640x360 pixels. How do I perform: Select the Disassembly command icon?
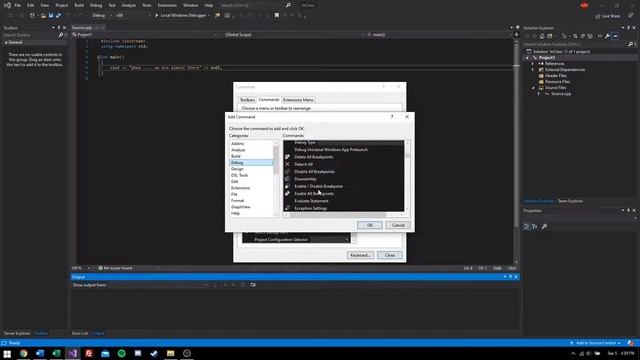pos(287,179)
